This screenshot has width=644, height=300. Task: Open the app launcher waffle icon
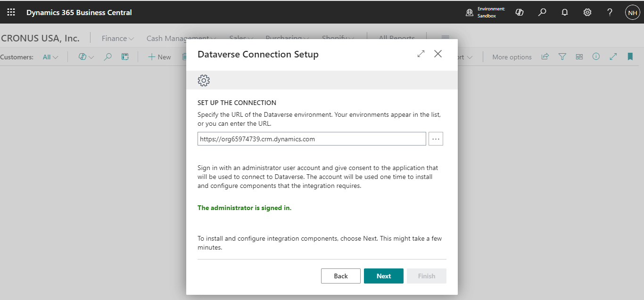point(11,13)
